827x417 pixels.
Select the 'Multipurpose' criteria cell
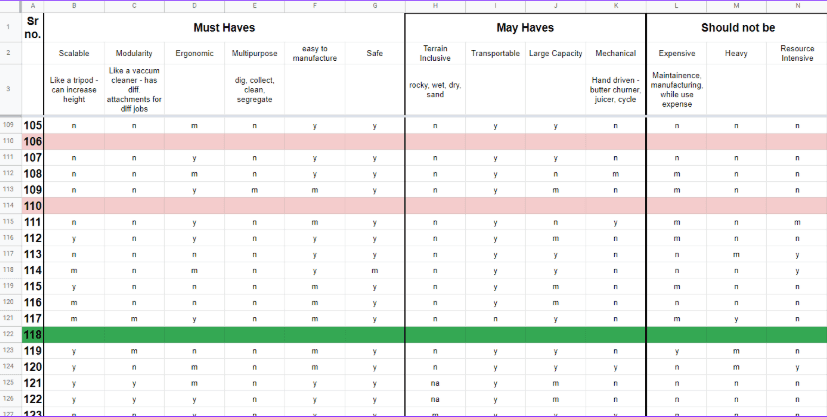(254, 53)
